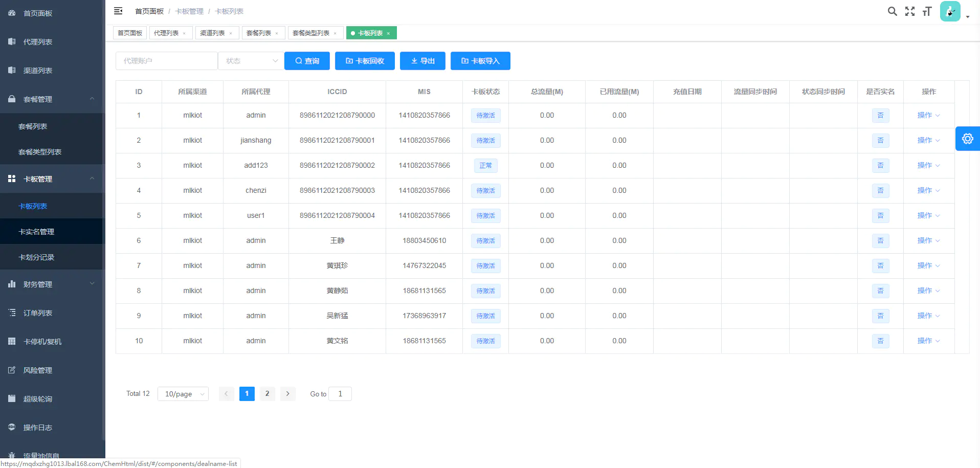The width and height of the screenshot is (980, 468).
Task: Expand the 财务管理 sidebar menu
Action: 51,284
